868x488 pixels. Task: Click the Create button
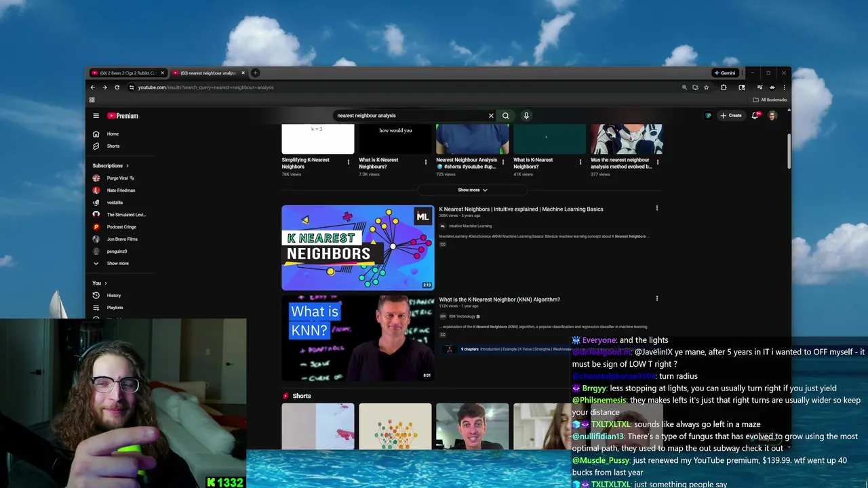(x=731, y=116)
